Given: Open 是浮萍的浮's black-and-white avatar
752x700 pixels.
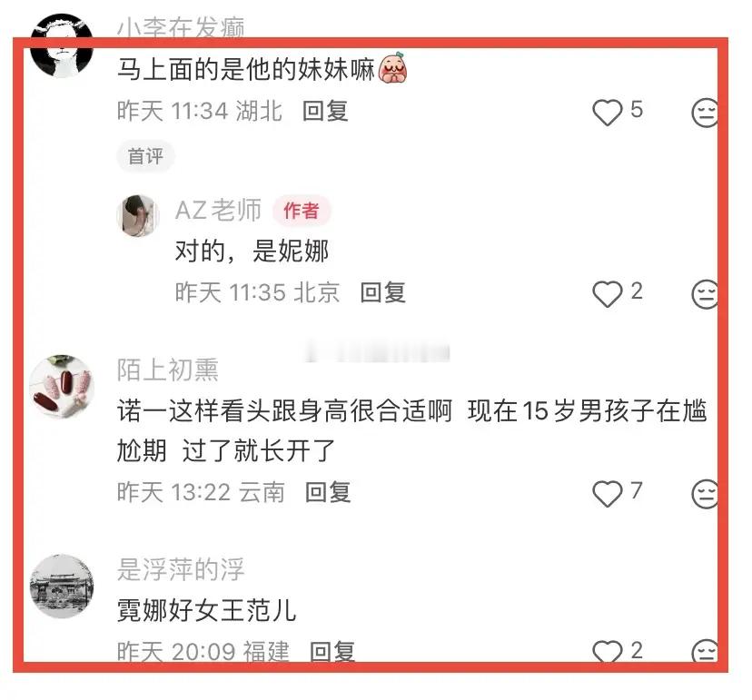Looking at the screenshot, I should [x=62, y=587].
